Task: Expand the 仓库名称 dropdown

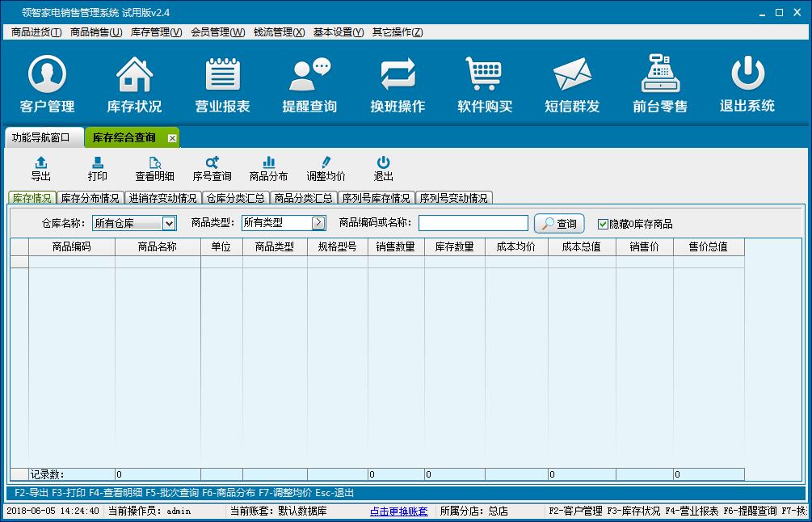Action: 169,223
